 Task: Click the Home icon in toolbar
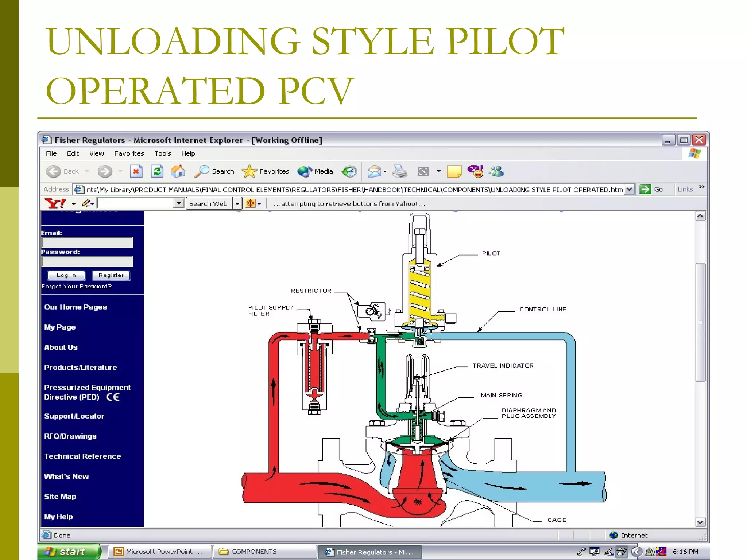[178, 171]
